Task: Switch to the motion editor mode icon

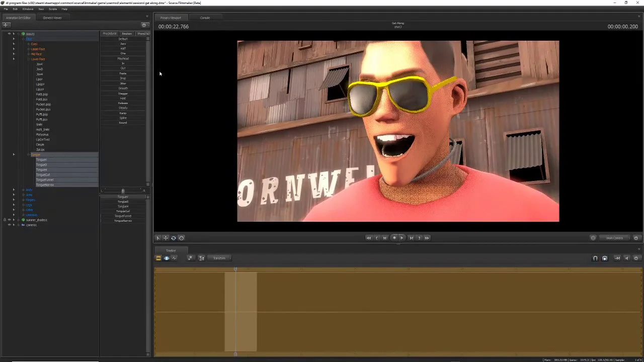Action: 167,258
